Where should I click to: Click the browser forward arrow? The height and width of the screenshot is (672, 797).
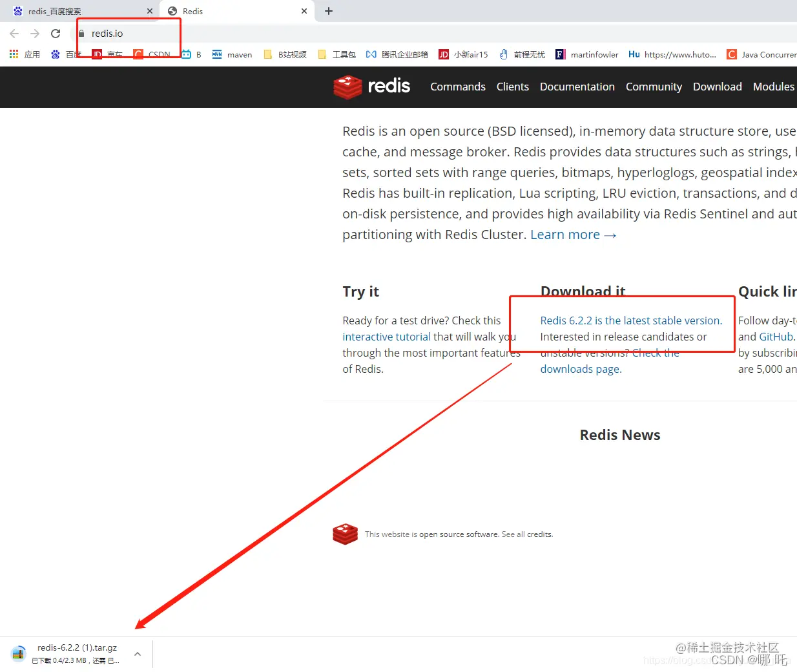[x=35, y=34]
